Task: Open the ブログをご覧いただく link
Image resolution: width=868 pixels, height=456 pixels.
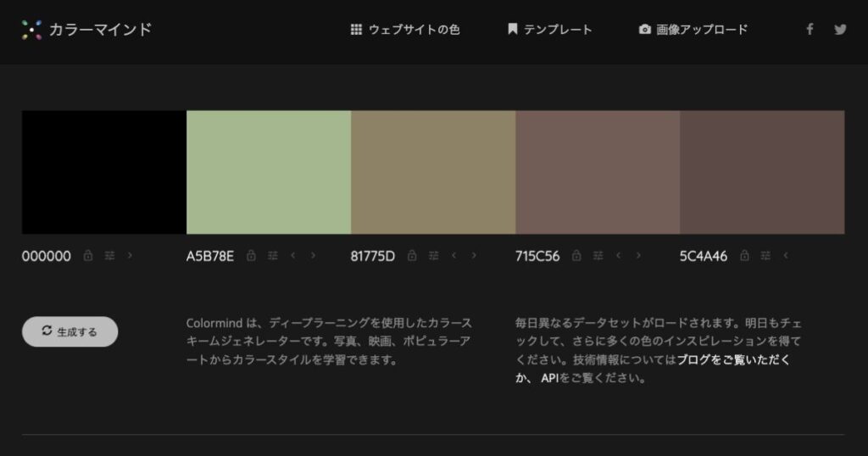Action: [x=733, y=359]
